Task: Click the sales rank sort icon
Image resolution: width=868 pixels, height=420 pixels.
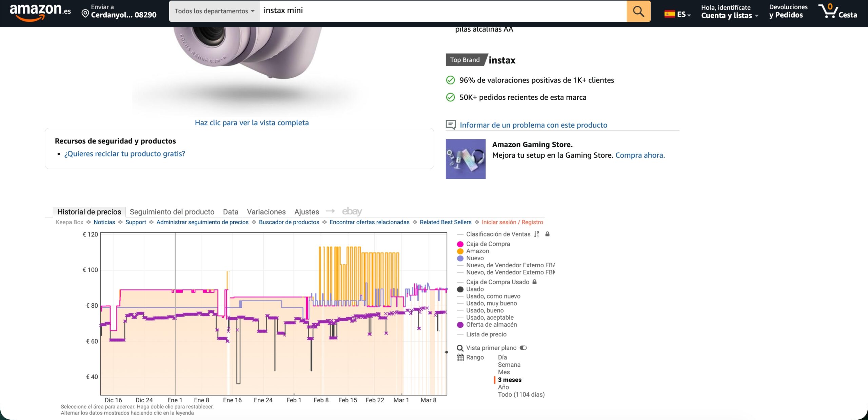Action: click(x=536, y=234)
